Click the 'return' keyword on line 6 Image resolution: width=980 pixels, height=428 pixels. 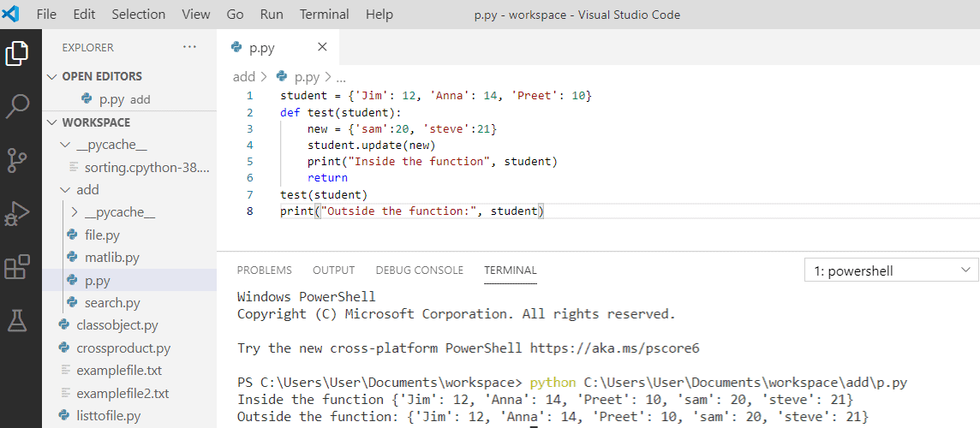[327, 178]
